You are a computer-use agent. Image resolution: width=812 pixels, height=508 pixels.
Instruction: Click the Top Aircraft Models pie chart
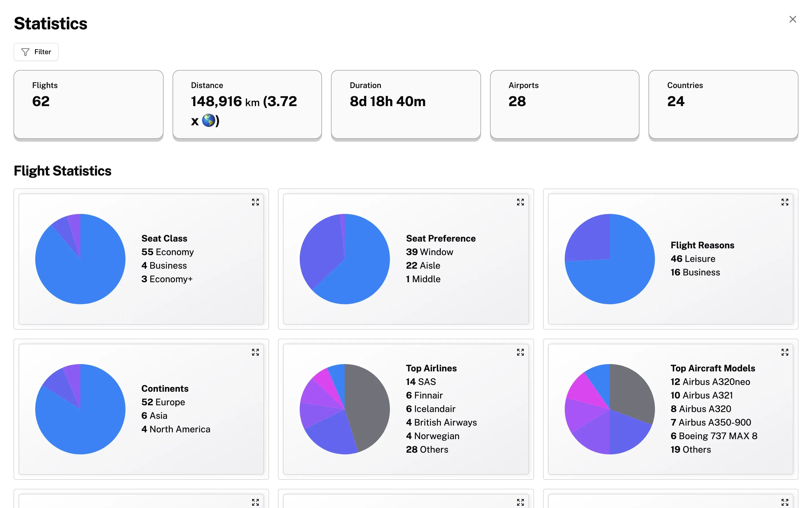[x=609, y=409]
